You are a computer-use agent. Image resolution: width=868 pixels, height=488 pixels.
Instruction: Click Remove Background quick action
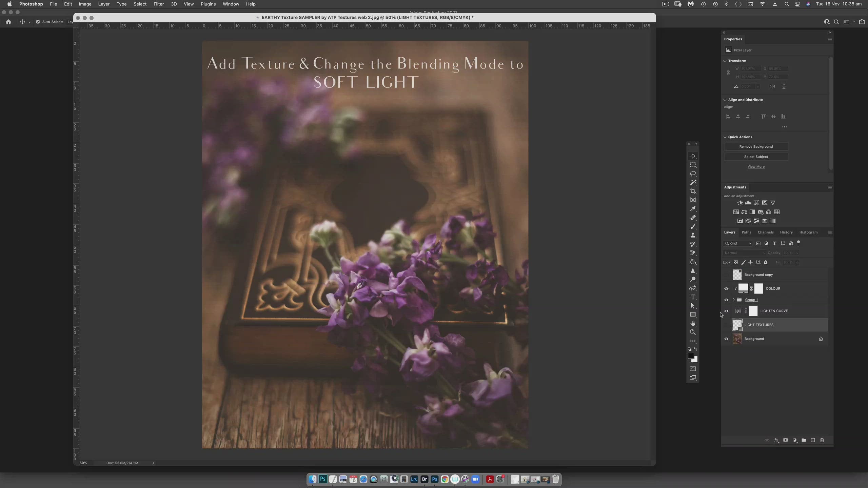click(756, 147)
